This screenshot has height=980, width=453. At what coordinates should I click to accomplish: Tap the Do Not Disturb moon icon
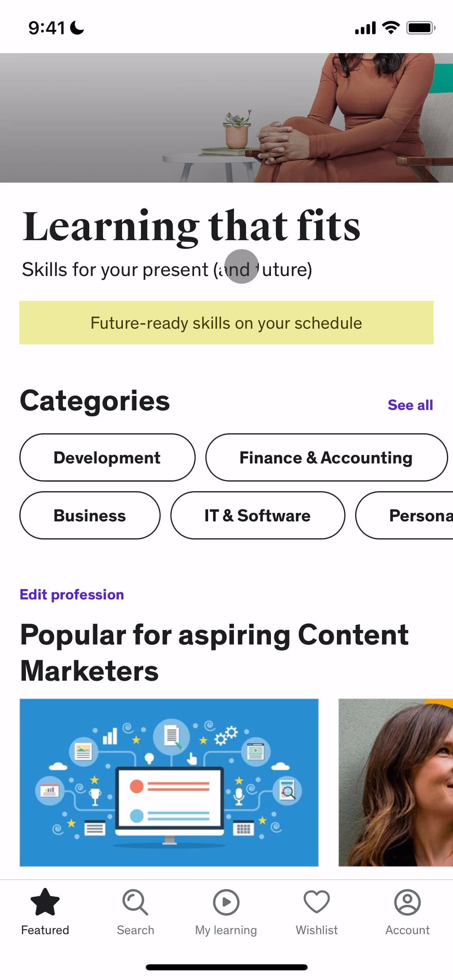77,28
